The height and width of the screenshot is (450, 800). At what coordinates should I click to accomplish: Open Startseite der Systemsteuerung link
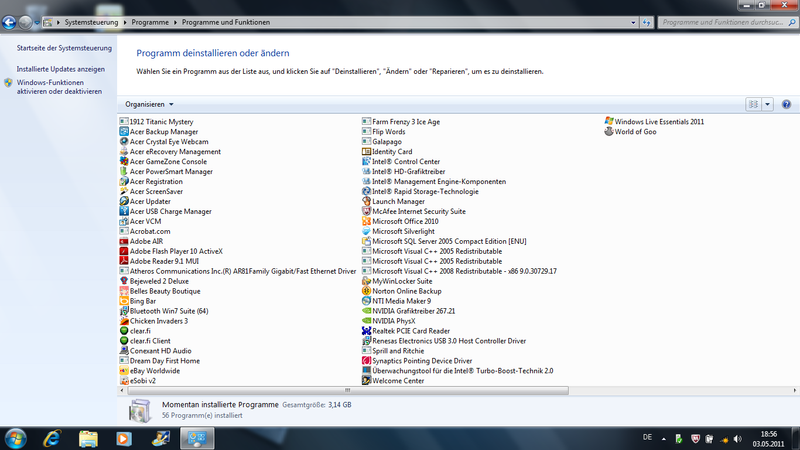(x=64, y=48)
